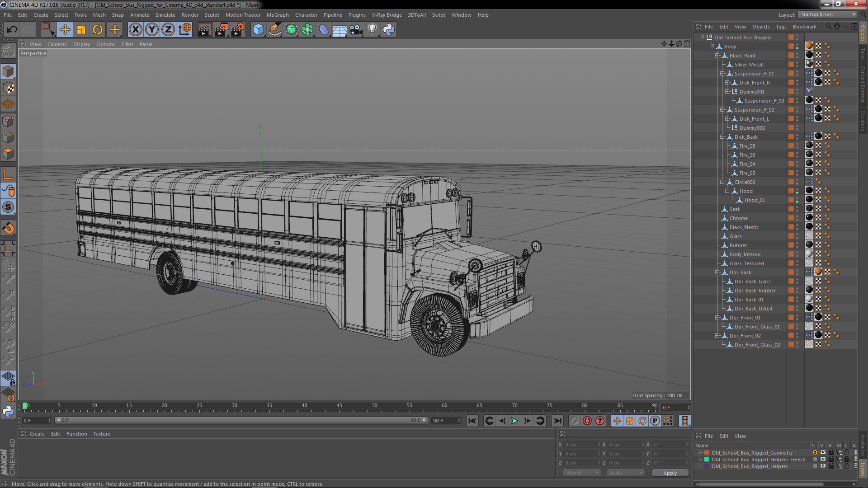Click Body orange material tag
This screenshot has height=488, width=868.
pos(809,46)
